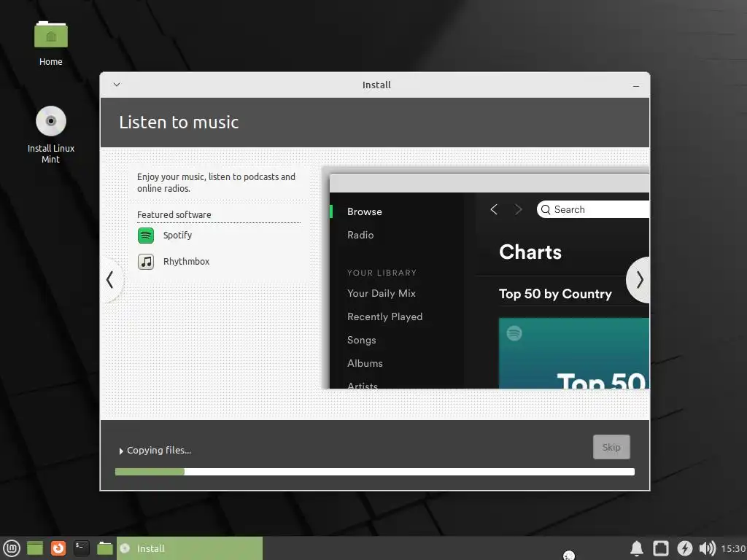
Task: Open the Linux Mint start menu
Action: click(x=12, y=548)
